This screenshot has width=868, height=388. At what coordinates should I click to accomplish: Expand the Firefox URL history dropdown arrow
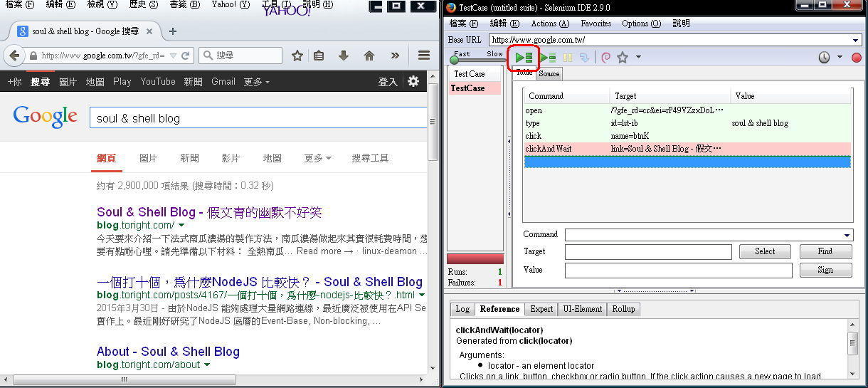[171, 56]
